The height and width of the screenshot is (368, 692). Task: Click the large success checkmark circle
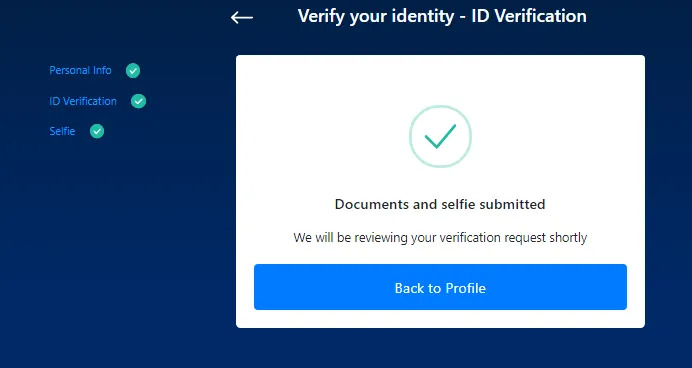(440, 136)
